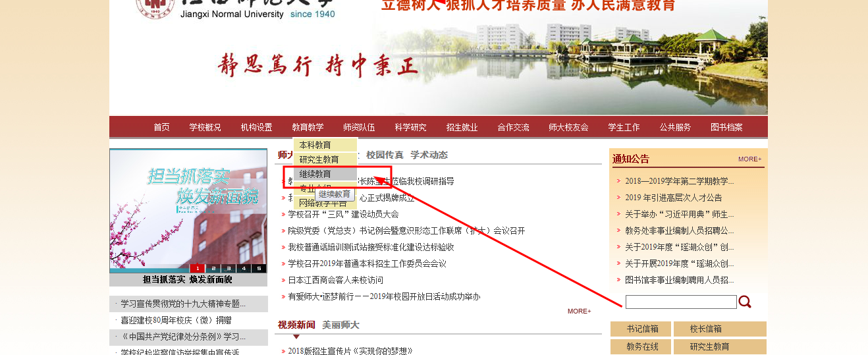Switch to the 学术动态 tab
868x355 pixels.
click(x=429, y=155)
